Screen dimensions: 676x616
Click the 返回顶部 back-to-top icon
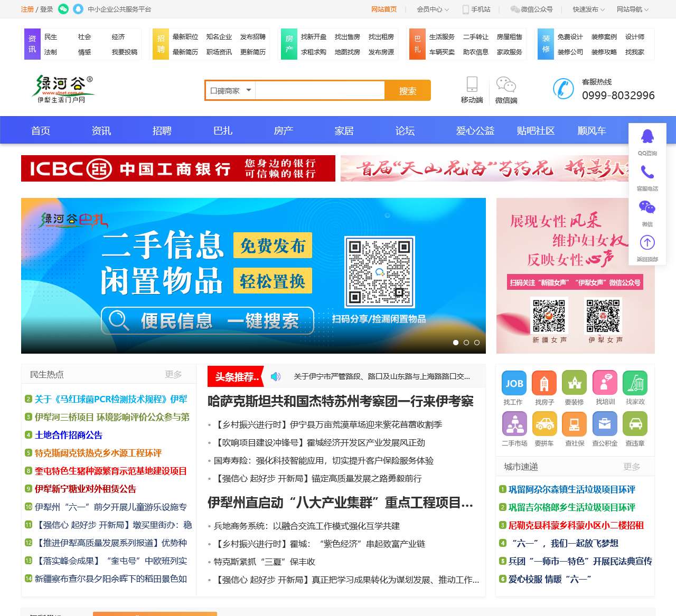647,243
